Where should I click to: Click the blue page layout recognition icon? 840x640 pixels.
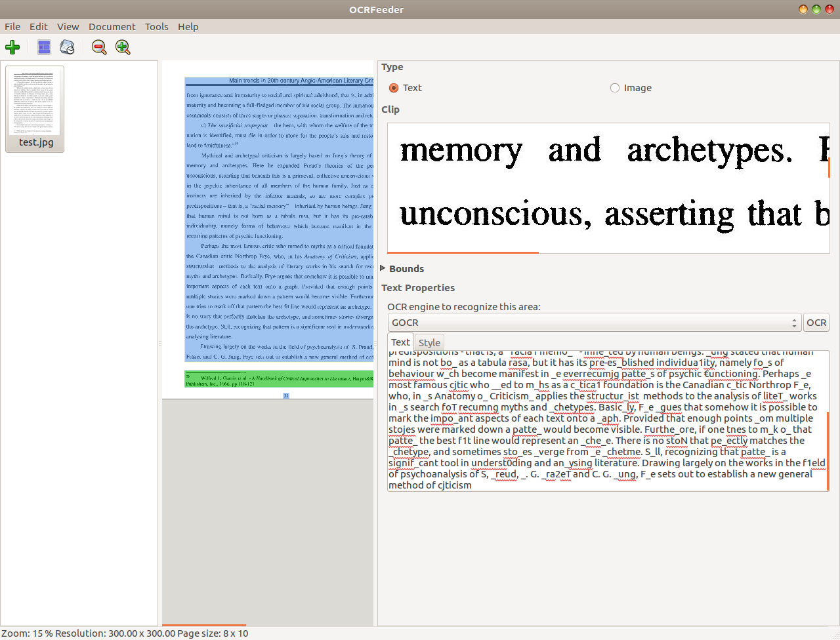point(44,47)
